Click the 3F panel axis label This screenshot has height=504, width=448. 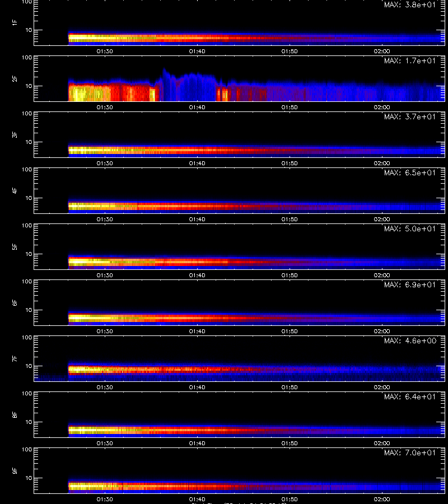pyautogui.click(x=15, y=134)
